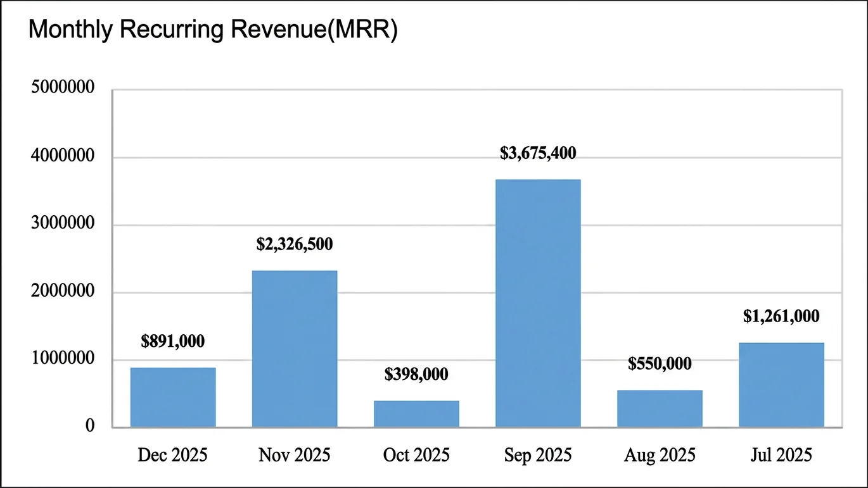Click the 5000000 y-axis value
This screenshot has width=868, height=488.
click(63, 87)
